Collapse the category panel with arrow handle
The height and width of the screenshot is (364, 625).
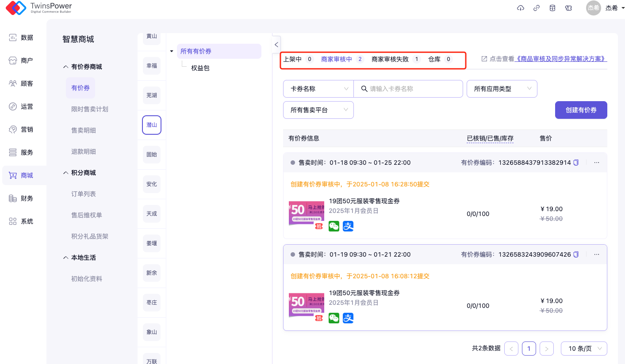pyautogui.click(x=276, y=45)
